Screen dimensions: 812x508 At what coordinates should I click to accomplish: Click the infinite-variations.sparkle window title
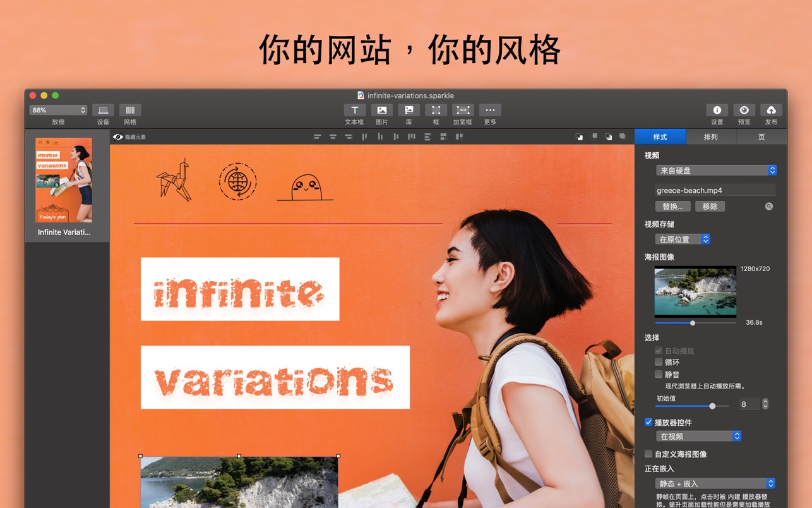(x=410, y=95)
